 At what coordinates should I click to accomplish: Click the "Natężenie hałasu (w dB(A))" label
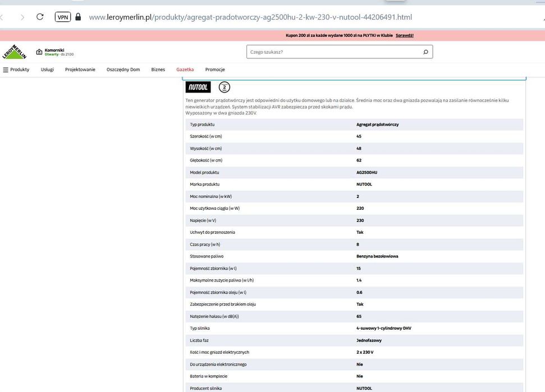click(214, 316)
